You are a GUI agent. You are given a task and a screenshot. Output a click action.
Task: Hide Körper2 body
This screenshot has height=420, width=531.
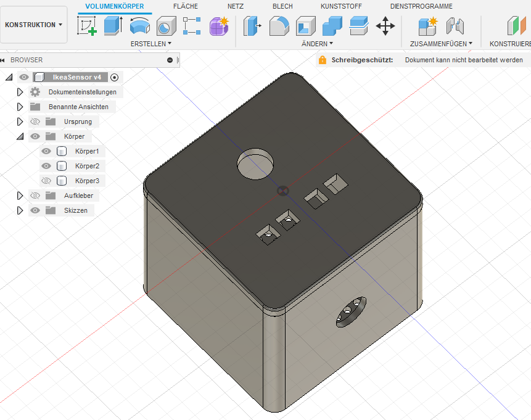(46, 166)
